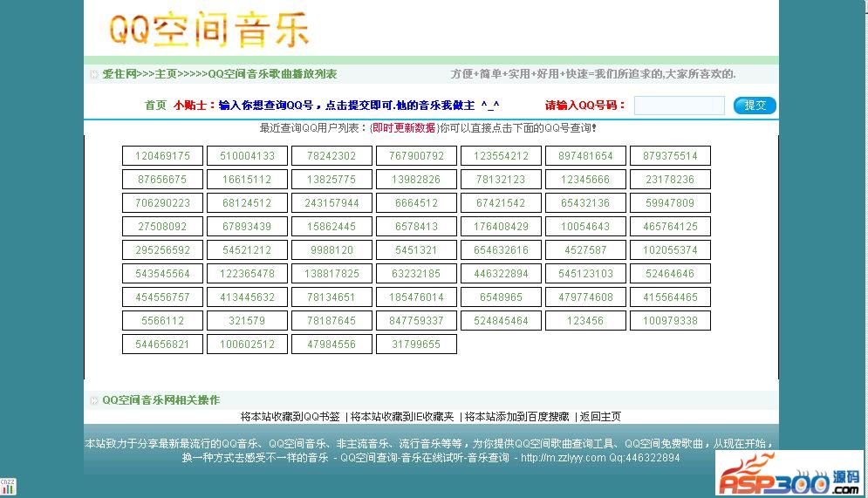The width and height of the screenshot is (868, 498).
Task: View music for QQ 31799655
Action: [x=417, y=345]
